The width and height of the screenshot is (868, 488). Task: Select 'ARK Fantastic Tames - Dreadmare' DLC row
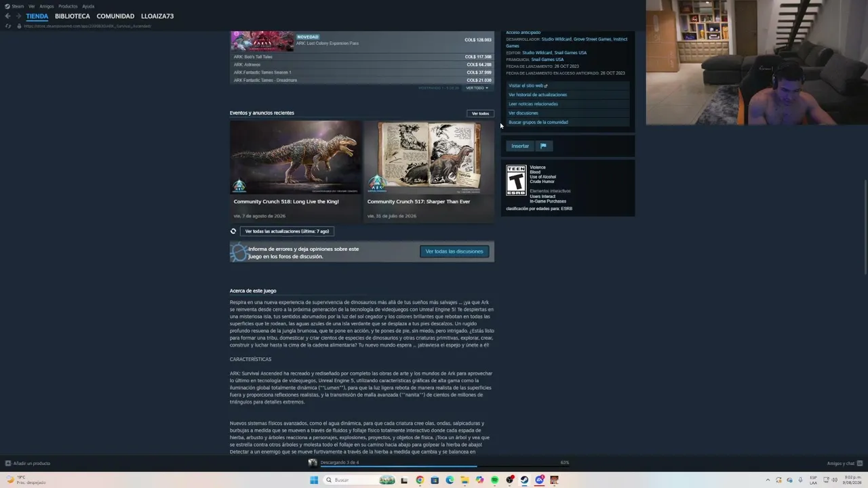(x=362, y=80)
